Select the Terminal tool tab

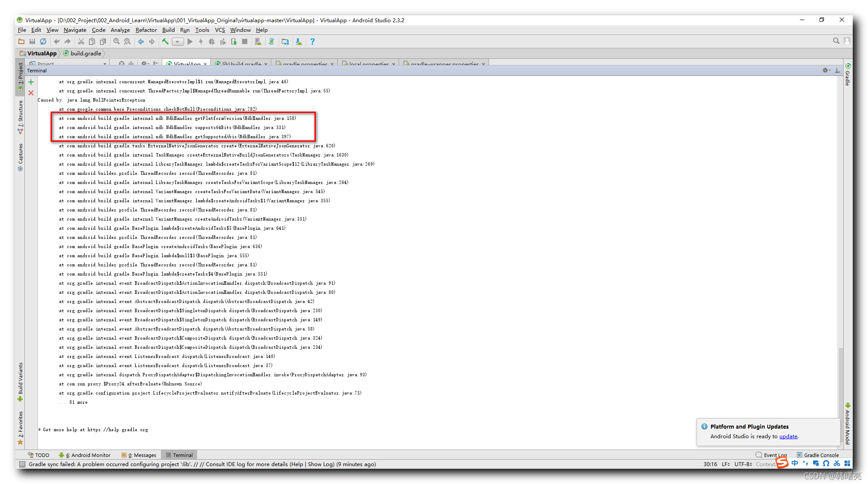pos(179,455)
